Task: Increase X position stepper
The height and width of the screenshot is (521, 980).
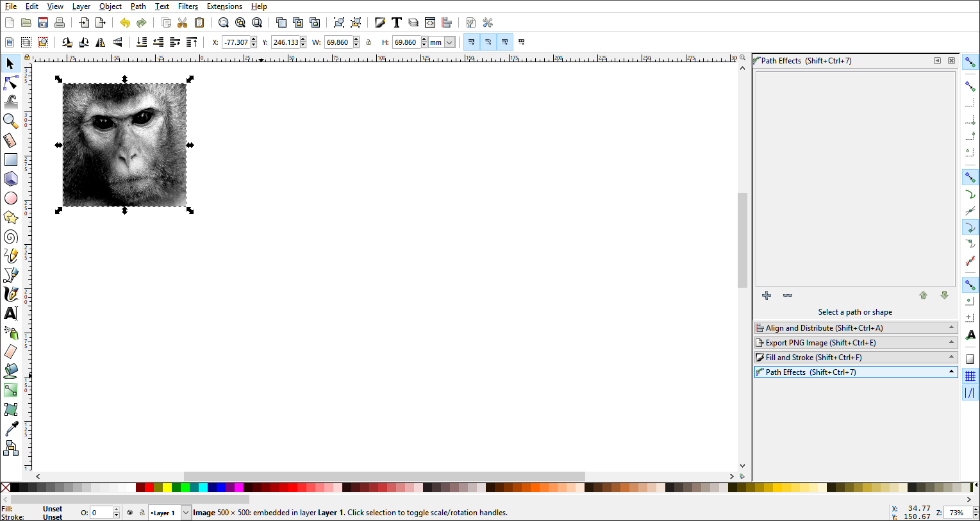Action: pos(254,40)
